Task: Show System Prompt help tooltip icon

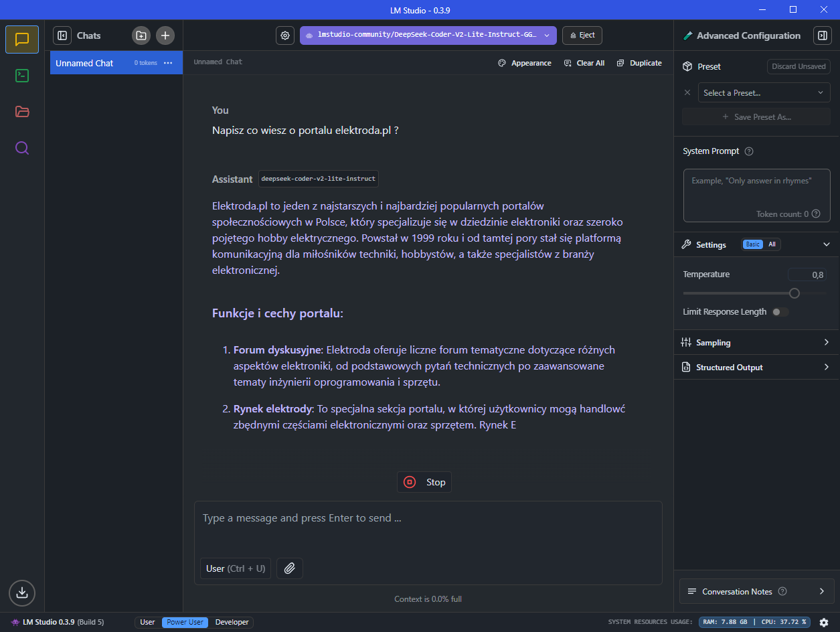Action: point(749,151)
